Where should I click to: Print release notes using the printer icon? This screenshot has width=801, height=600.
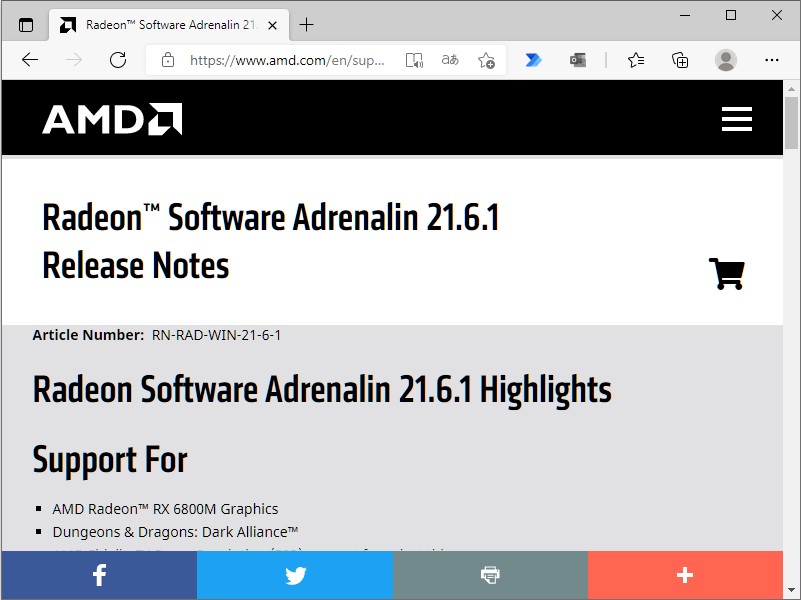489,575
